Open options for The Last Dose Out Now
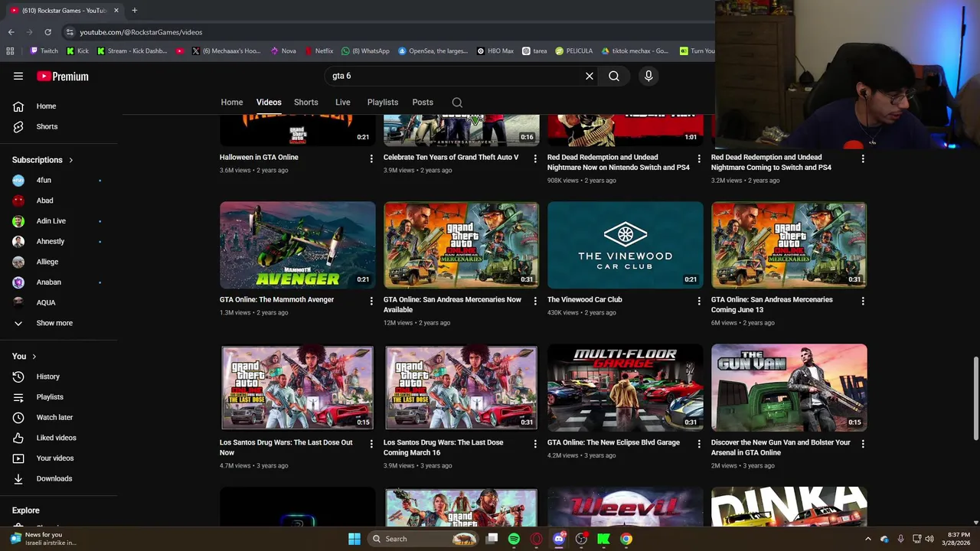The height and width of the screenshot is (551, 980). pos(371,444)
